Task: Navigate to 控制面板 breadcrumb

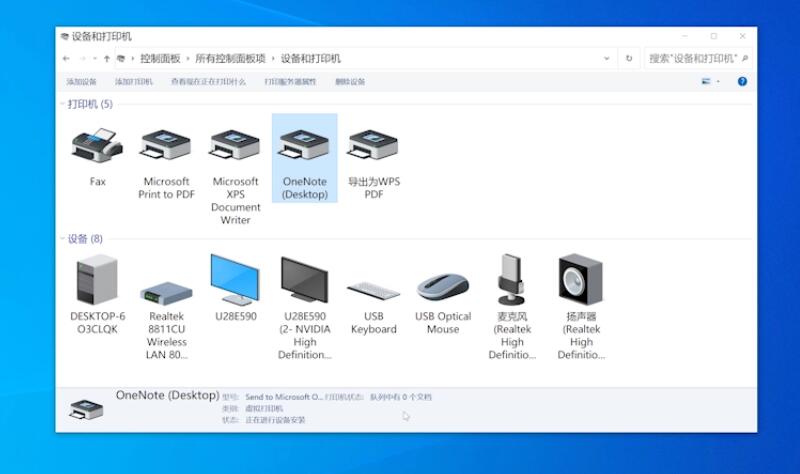Action: click(160, 59)
